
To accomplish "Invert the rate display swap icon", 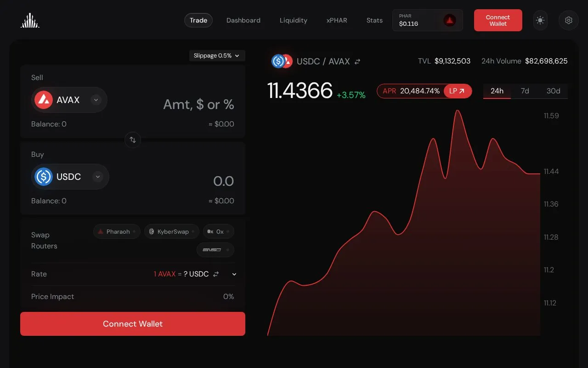I will 216,274.
